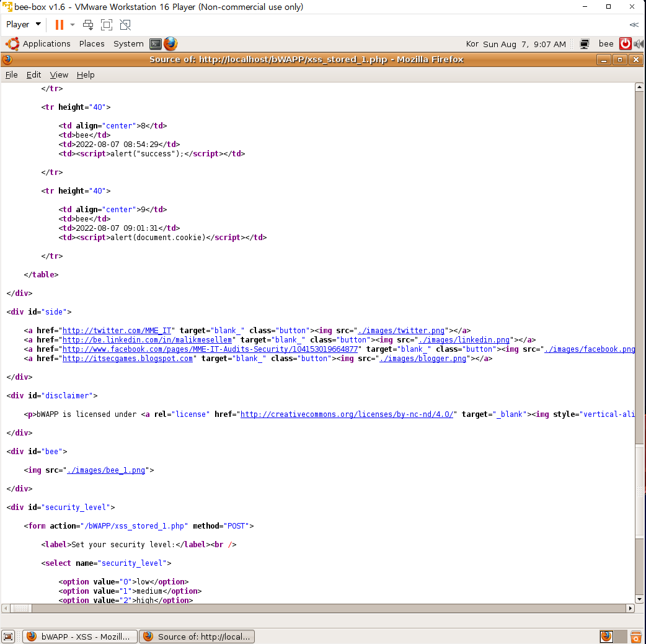Open the network connection icon in the panel
The image size is (646, 644).
(584, 44)
